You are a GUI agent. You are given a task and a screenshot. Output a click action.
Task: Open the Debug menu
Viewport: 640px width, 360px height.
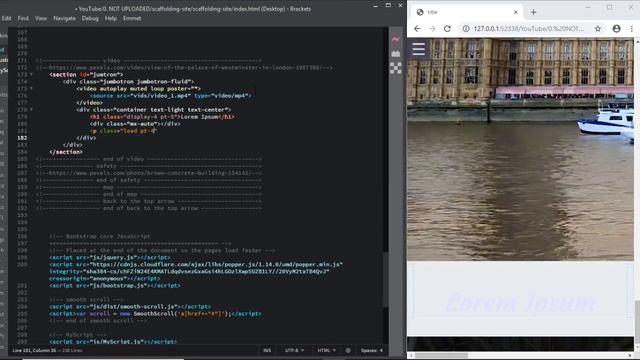tap(90, 18)
